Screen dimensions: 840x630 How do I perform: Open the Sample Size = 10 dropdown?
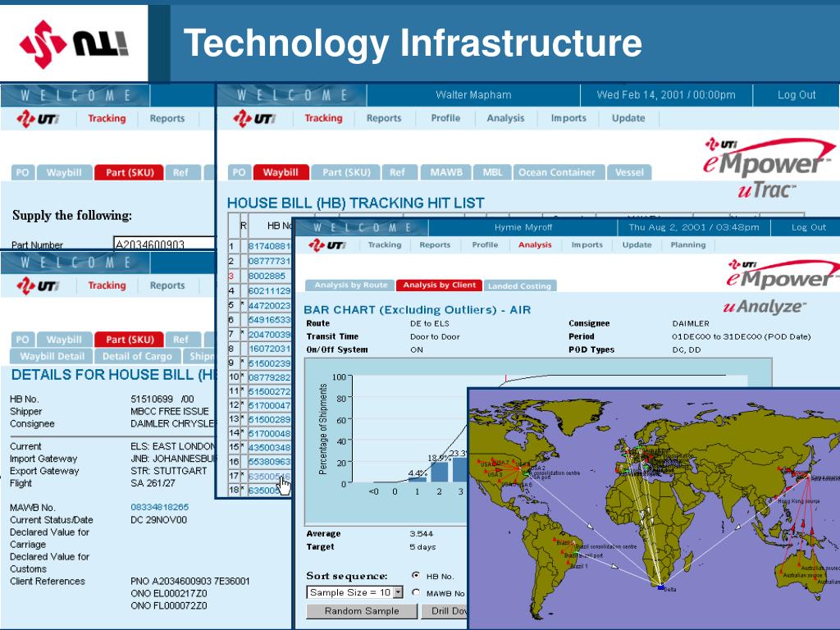[354, 592]
